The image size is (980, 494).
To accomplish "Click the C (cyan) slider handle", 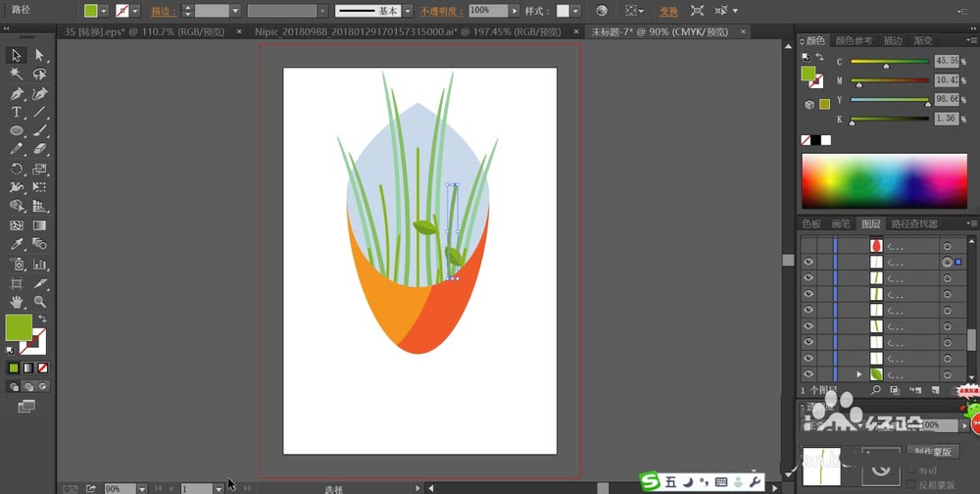I will coord(886,66).
